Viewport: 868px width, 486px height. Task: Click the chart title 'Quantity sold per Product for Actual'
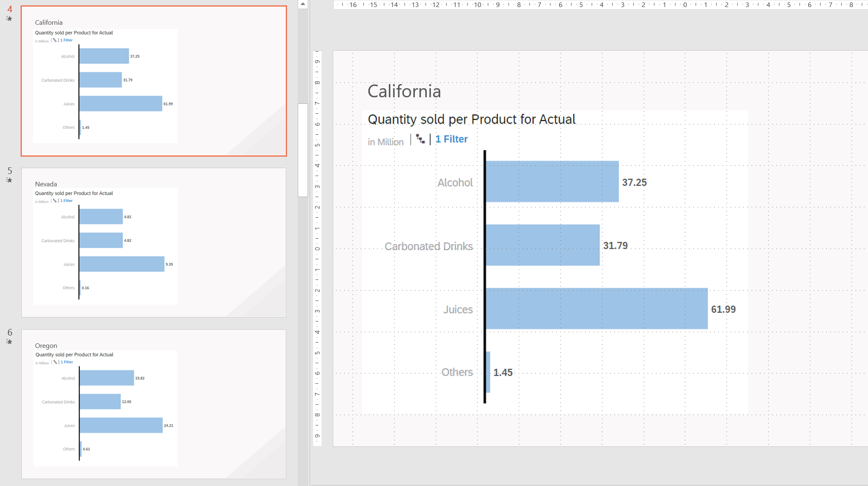[x=471, y=119]
